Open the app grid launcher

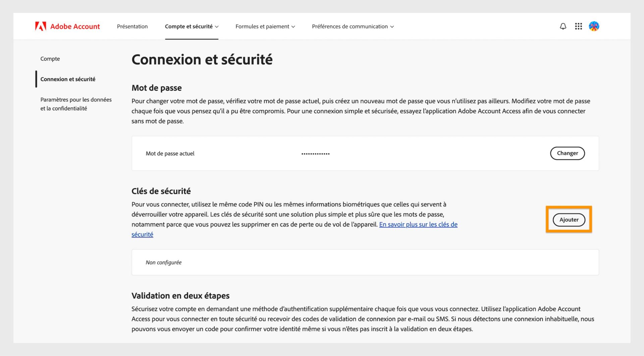coord(578,26)
